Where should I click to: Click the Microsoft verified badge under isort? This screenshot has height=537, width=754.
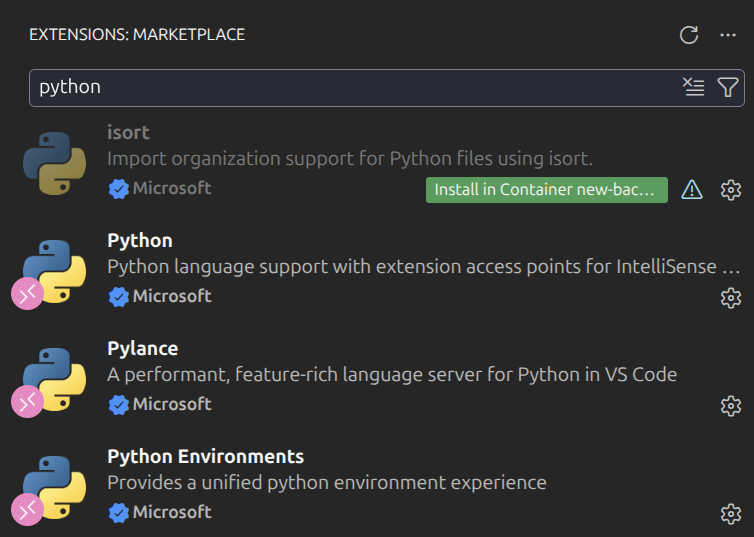pyautogui.click(x=119, y=188)
